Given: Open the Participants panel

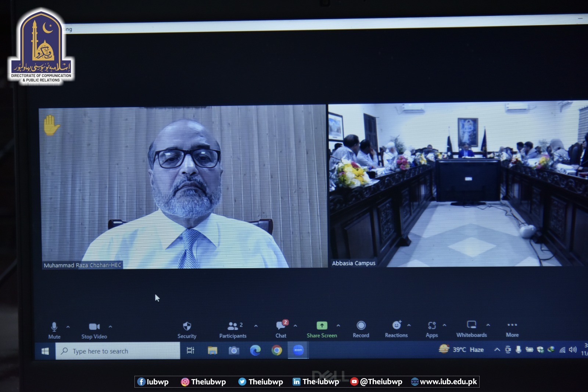Looking at the screenshot, I should [x=233, y=329].
